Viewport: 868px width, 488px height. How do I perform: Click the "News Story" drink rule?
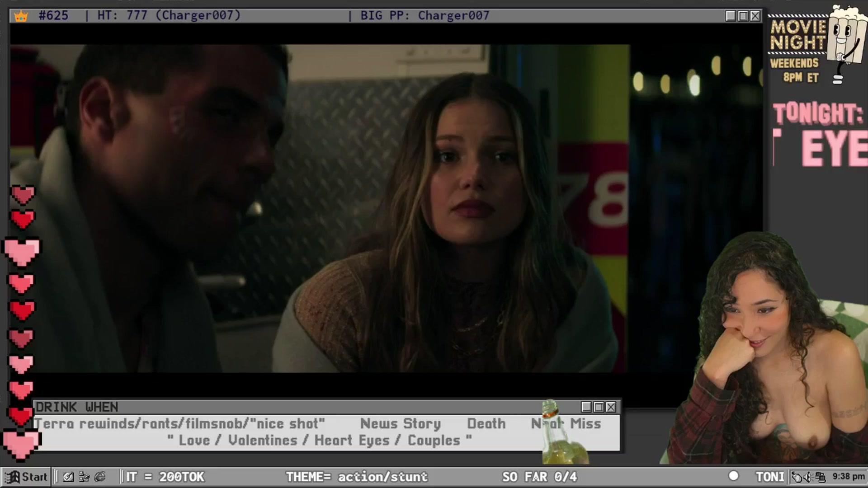click(x=400, y=424)
